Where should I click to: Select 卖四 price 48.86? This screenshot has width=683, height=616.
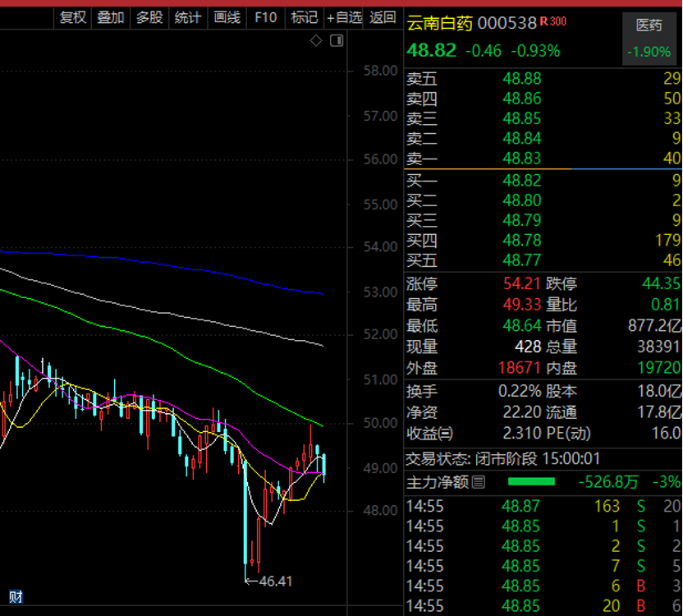coord(522,99)
